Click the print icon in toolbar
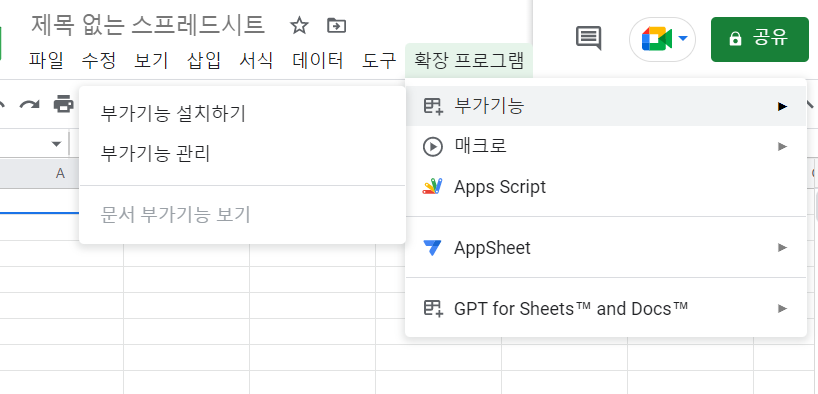The image size is (818, 394). [64, 104]
